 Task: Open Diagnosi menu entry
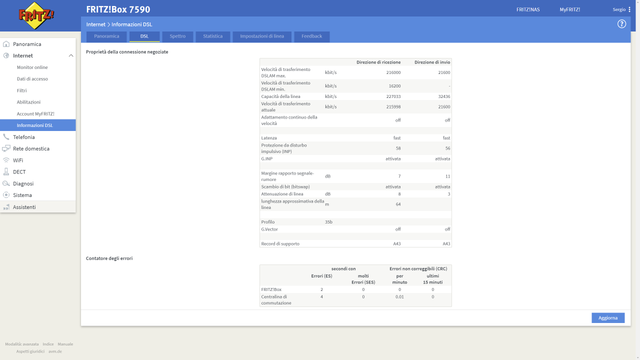point(23,184)
